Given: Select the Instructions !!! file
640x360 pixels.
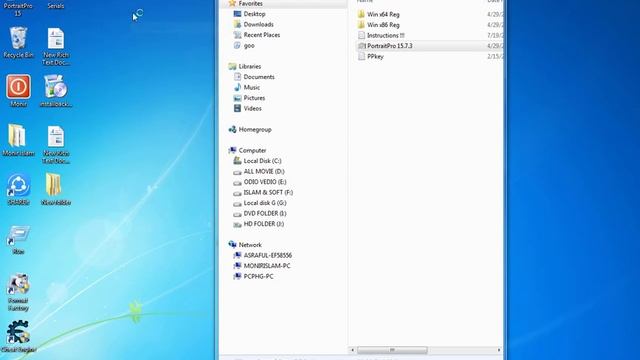Looking at the screenshot, I should pyautogui.click(x=381, y=36).
